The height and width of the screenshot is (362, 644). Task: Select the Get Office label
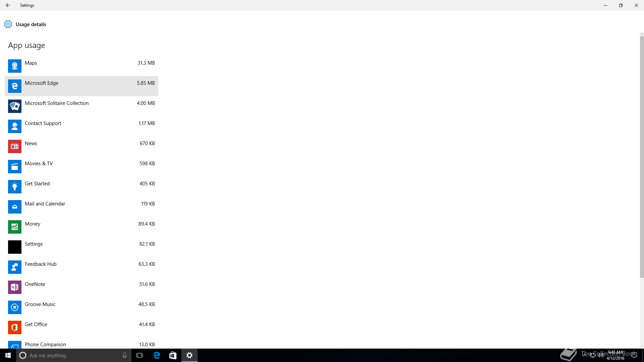coord(36,324)
